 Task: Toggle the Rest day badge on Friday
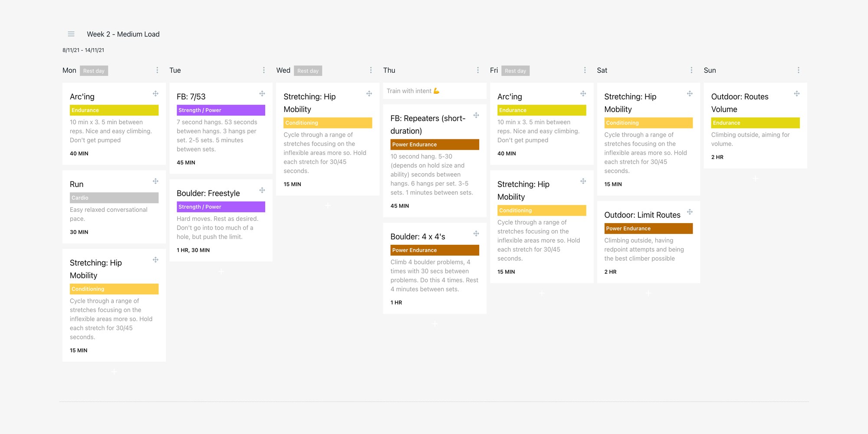pyautogui.click(x=515, y=71)
